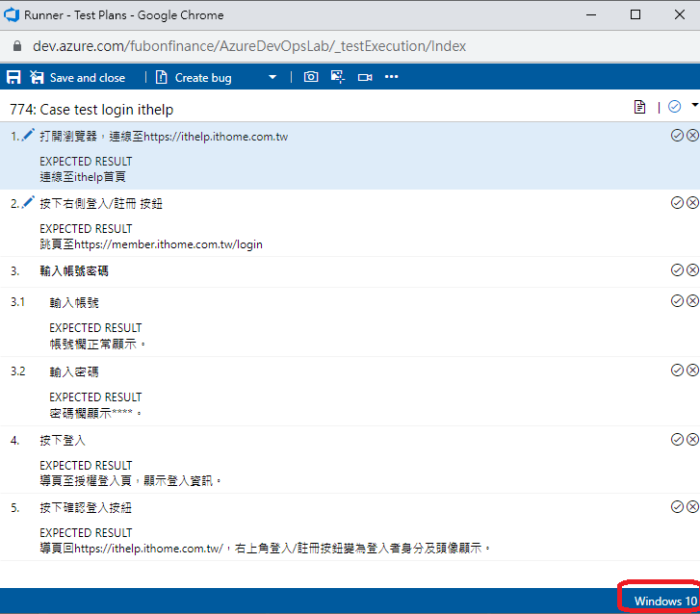Click expected result '帳號欄正常顯示。'

(x=98, y=344)
